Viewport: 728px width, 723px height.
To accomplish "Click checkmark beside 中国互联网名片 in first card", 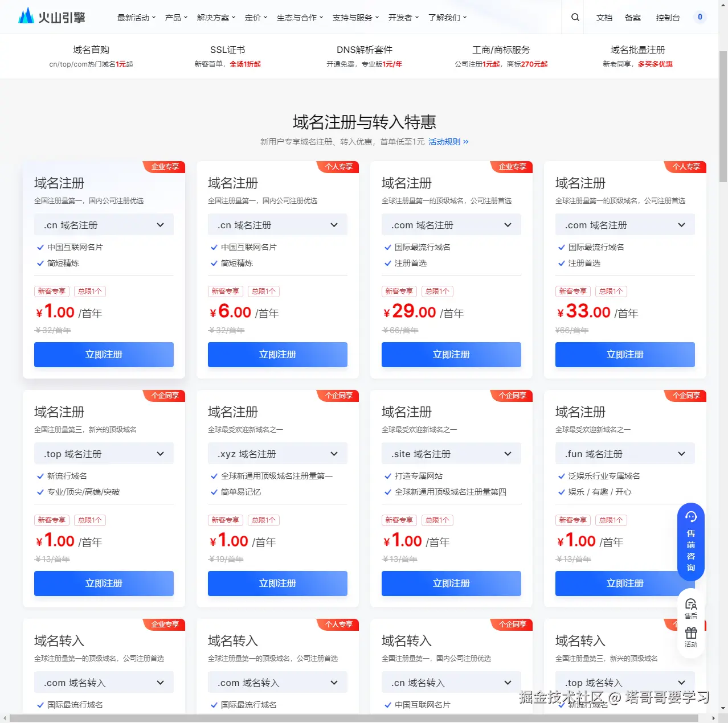I will [40, 247].
